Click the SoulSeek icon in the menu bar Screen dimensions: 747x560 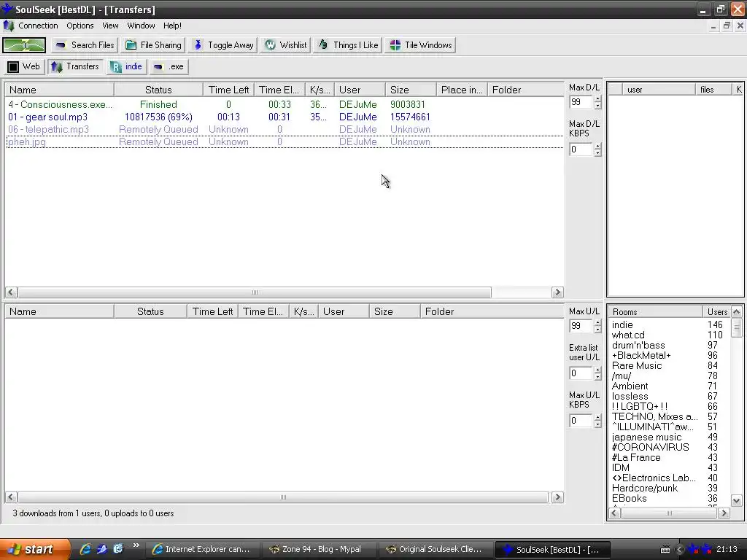tap(9, 26)
